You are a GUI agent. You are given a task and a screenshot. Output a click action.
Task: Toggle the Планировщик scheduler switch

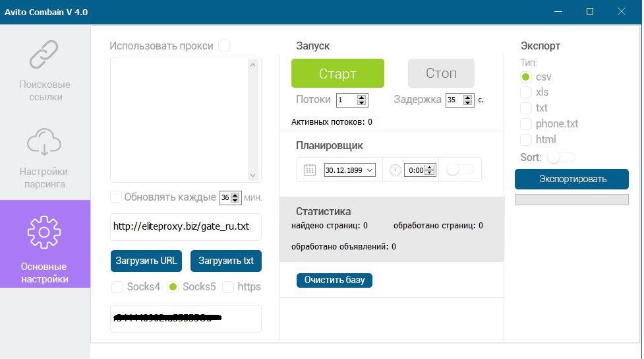[x=460, y=170]
